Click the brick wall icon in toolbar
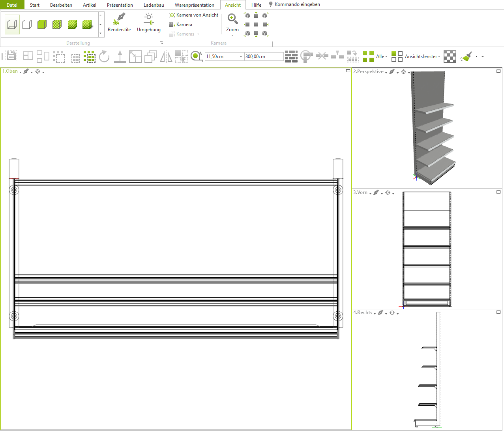 click(x=291, y=56)
